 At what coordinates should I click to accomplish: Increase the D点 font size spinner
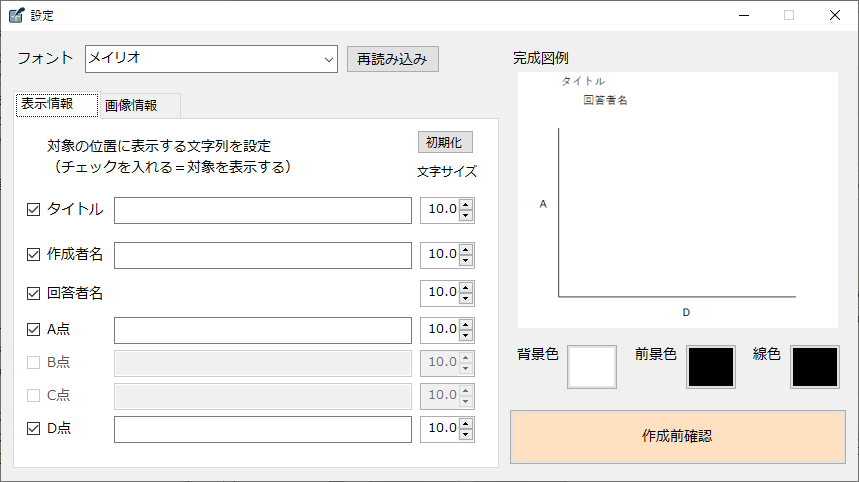466,424
